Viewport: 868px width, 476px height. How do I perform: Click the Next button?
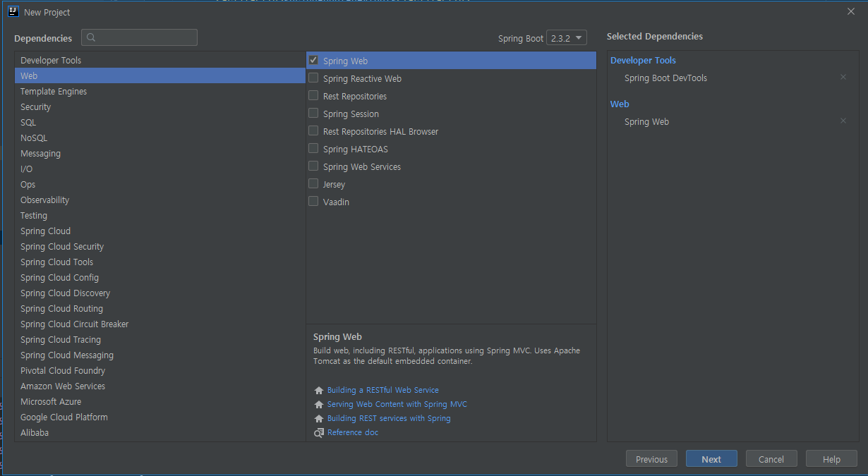point(711,459)
